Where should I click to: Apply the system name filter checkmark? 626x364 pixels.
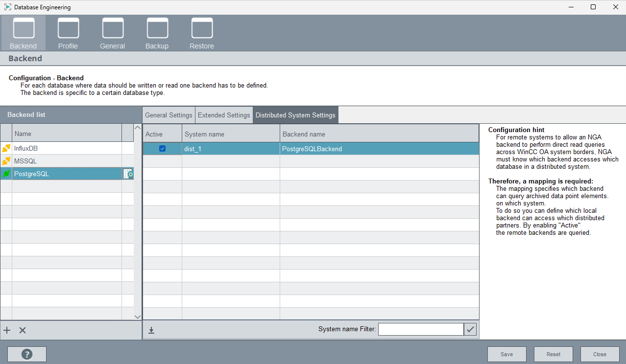click(470, 329)
